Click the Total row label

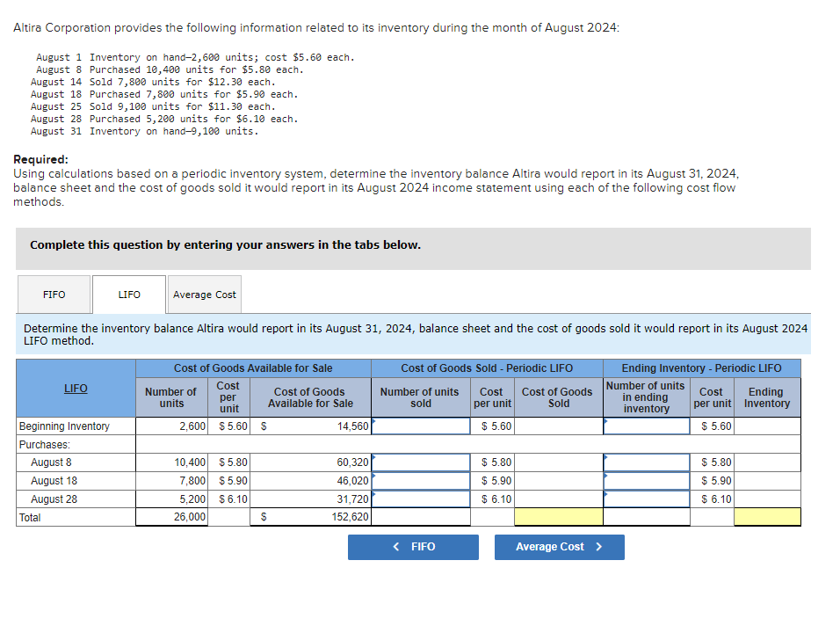pos(30,517)
